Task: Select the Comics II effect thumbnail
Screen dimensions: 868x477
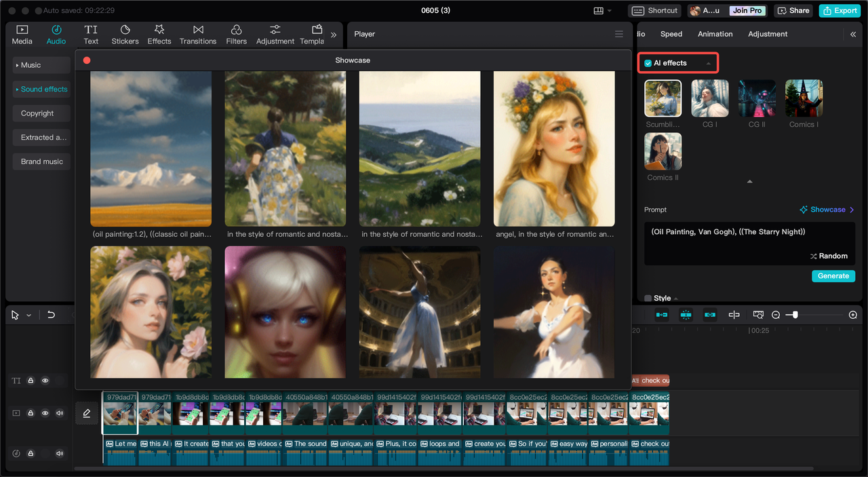Action: click(x=663, y=151)
